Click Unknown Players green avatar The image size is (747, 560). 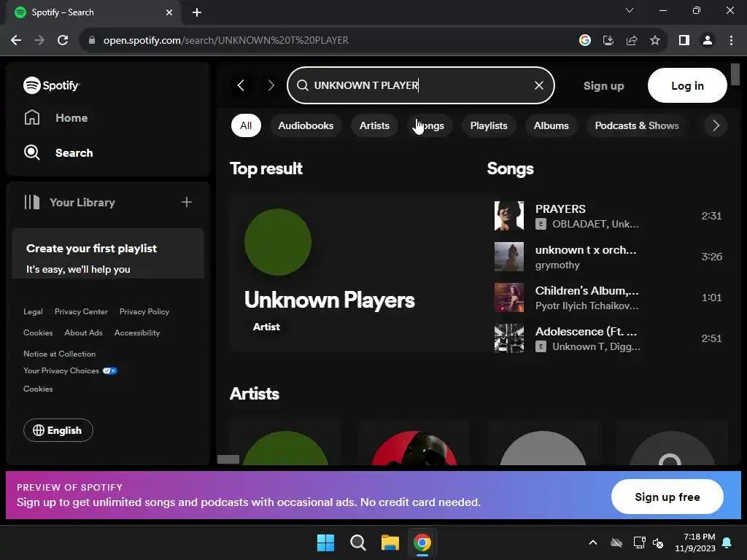(278, 242)
